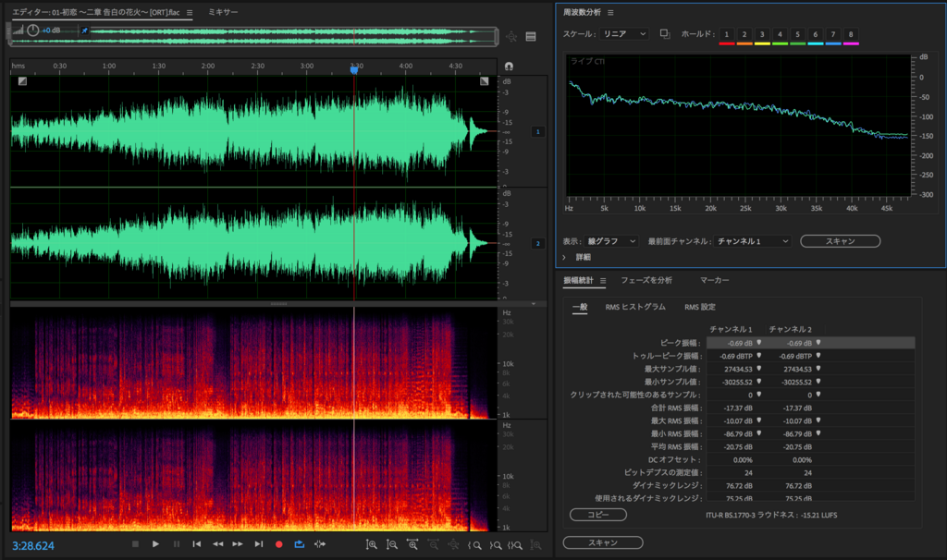
Task: Click Zoom Out Amplitude icon
Action: click(392, 545)
